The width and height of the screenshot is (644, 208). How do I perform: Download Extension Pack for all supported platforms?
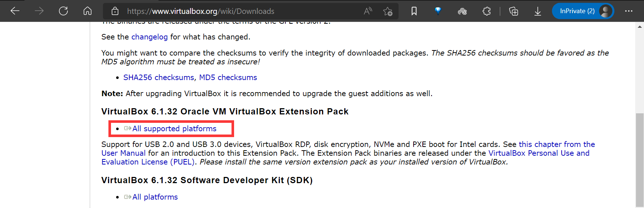click(x=174, y=129)
